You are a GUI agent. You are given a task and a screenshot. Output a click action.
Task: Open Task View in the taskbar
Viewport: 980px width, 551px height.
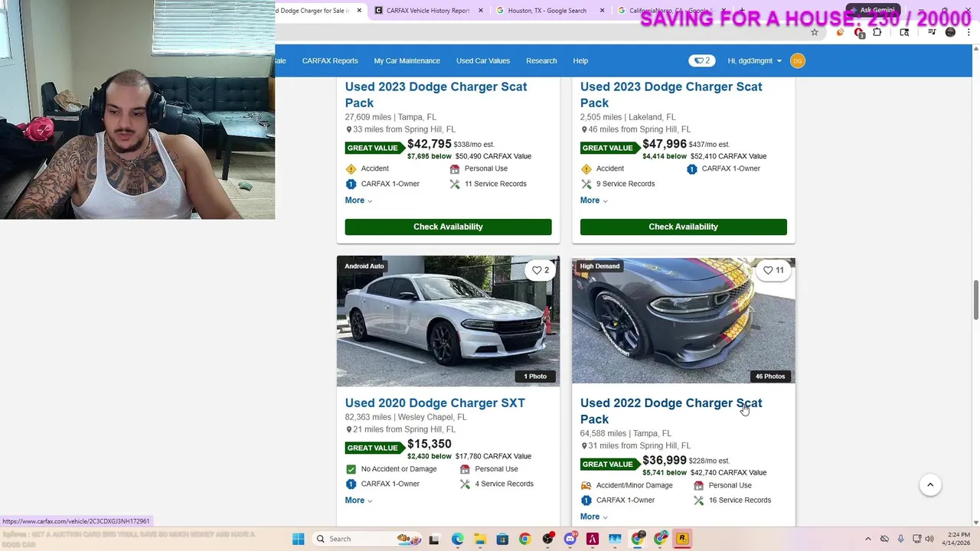[434, 539]
